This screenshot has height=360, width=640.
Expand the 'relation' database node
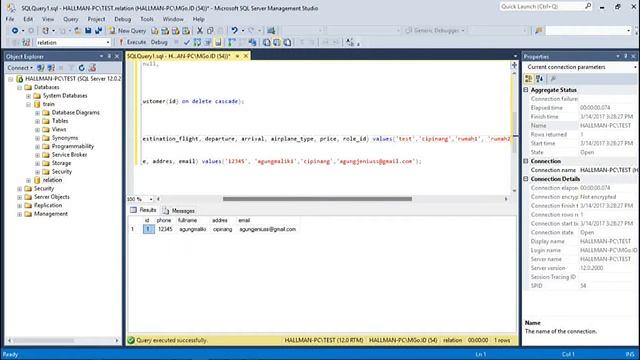coord(29,180)
